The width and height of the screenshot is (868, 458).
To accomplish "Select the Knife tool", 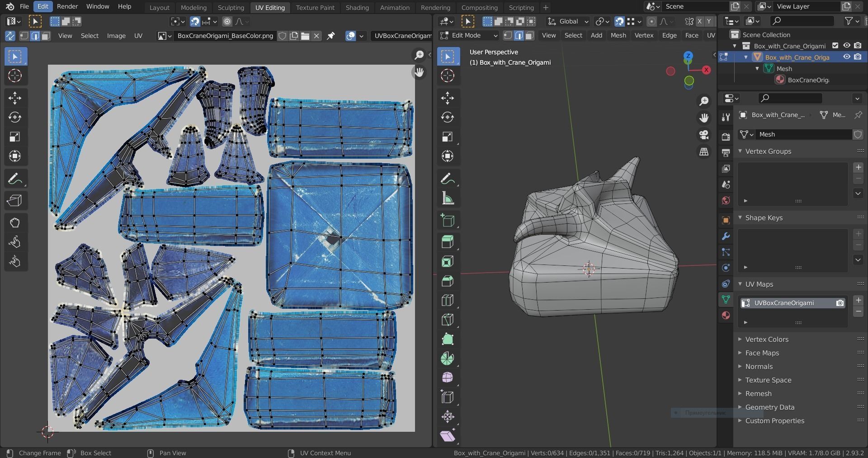I will pos(448,320).
